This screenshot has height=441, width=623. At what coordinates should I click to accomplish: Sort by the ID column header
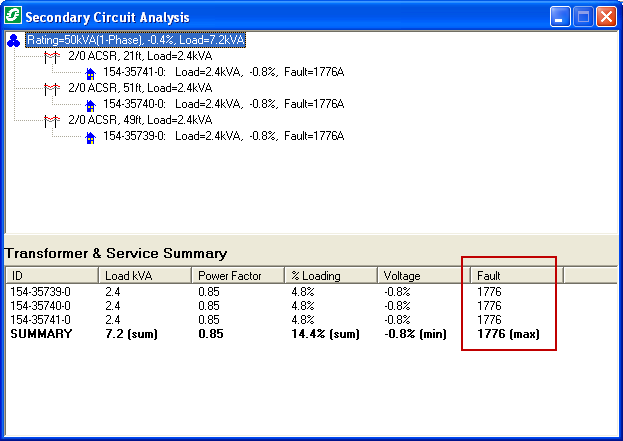click(x=51, y=275)
